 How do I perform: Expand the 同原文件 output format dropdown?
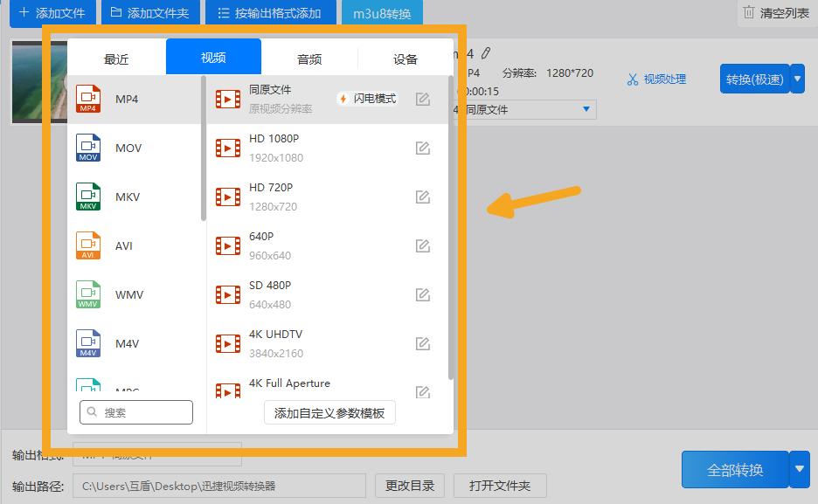tap(587, 109)
